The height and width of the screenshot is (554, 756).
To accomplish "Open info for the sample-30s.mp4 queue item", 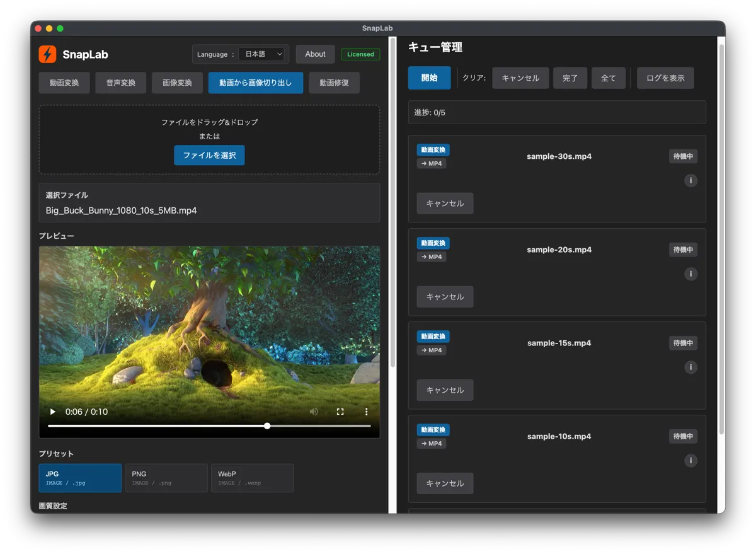I will point(690,180).
